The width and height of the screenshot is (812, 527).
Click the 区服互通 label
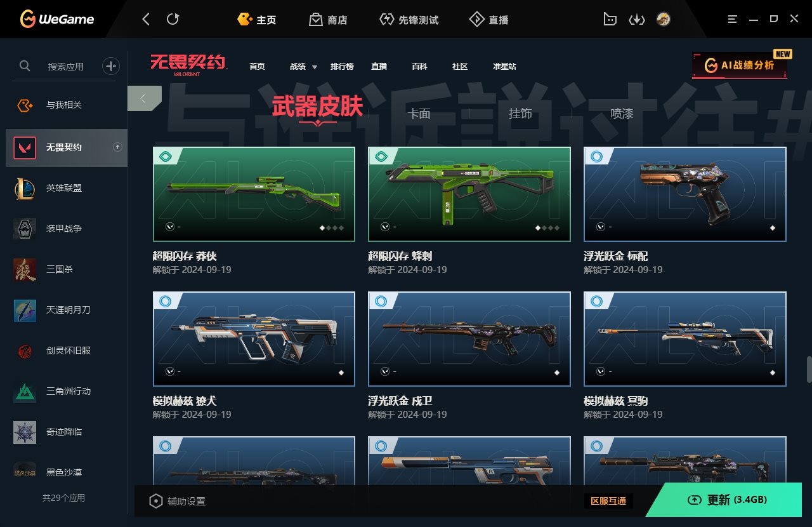pyautogui.click(x=608, y=501)
